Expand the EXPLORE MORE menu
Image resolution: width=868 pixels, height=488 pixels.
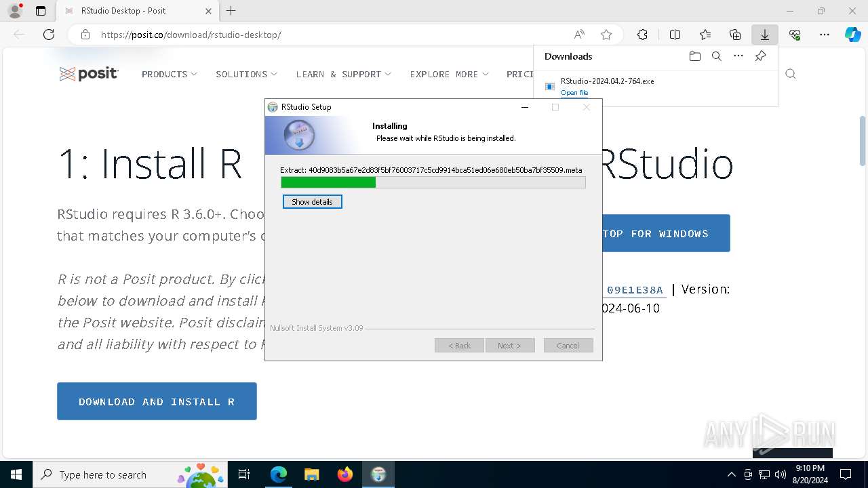pyautogui.click(x=450, y=74)
